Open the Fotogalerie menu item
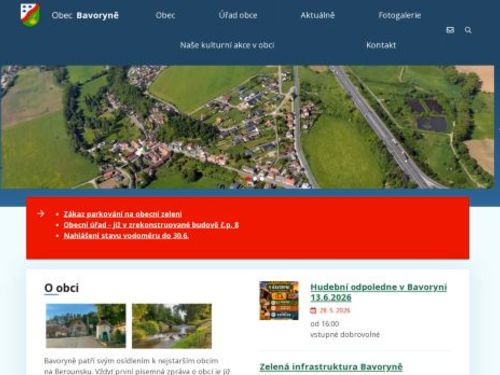Image resolution: width=500 pixels, height=375 pixels. (x=400, y=15)
